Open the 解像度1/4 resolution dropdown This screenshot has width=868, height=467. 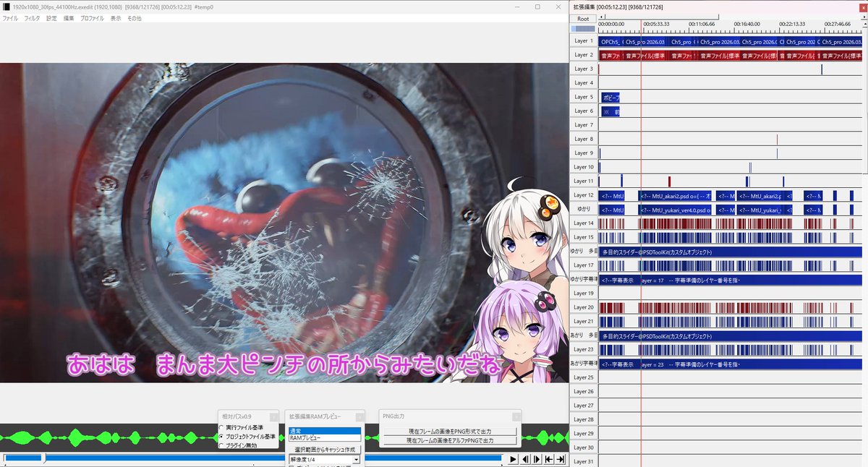point(324,459)
